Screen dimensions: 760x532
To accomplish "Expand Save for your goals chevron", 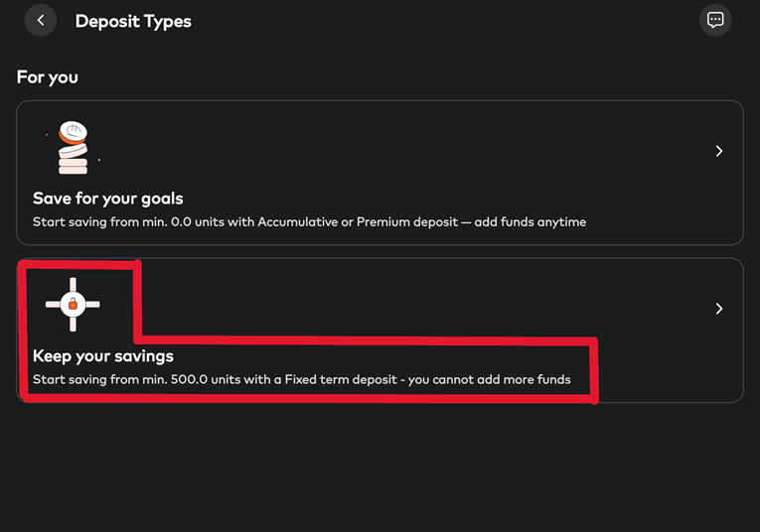I will coord(719,151).
